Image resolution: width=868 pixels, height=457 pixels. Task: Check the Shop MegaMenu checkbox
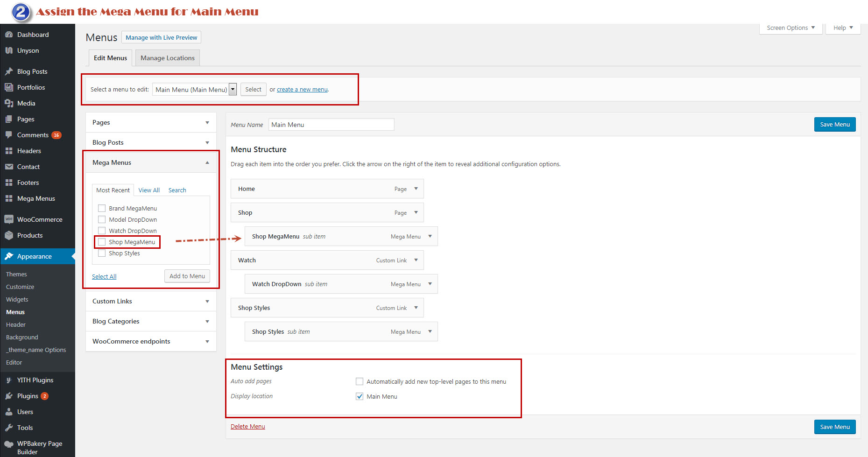(x=102, y=242)
